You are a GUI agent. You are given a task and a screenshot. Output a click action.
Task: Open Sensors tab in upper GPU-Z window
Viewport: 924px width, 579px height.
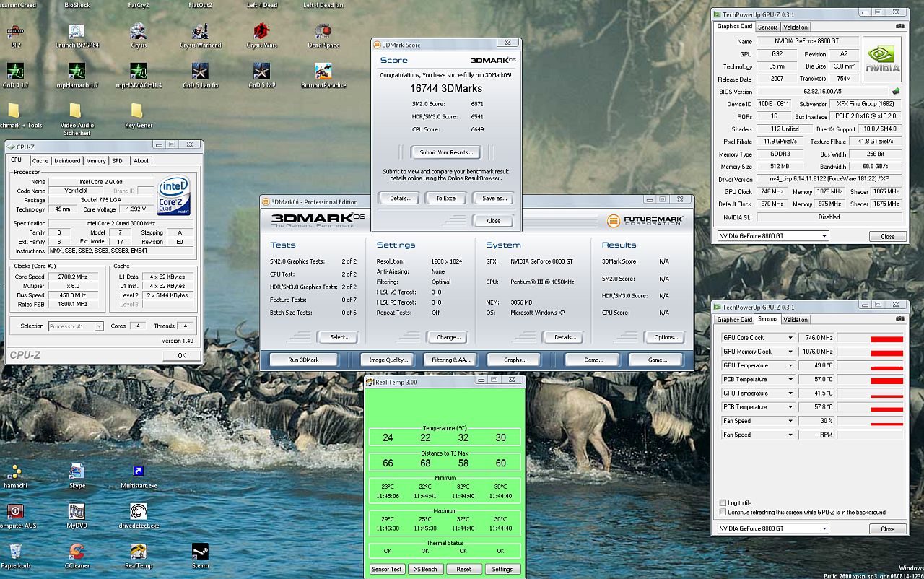click(767, 27)
